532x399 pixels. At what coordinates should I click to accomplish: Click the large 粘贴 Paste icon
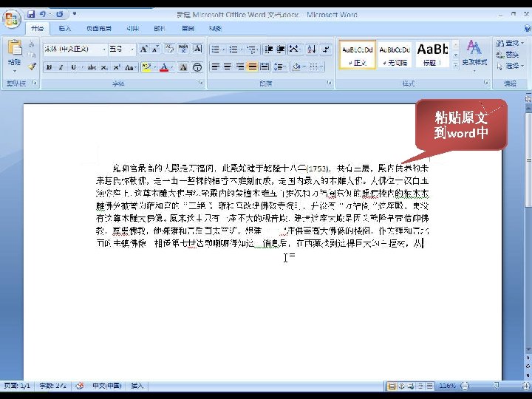click(15, 47)
